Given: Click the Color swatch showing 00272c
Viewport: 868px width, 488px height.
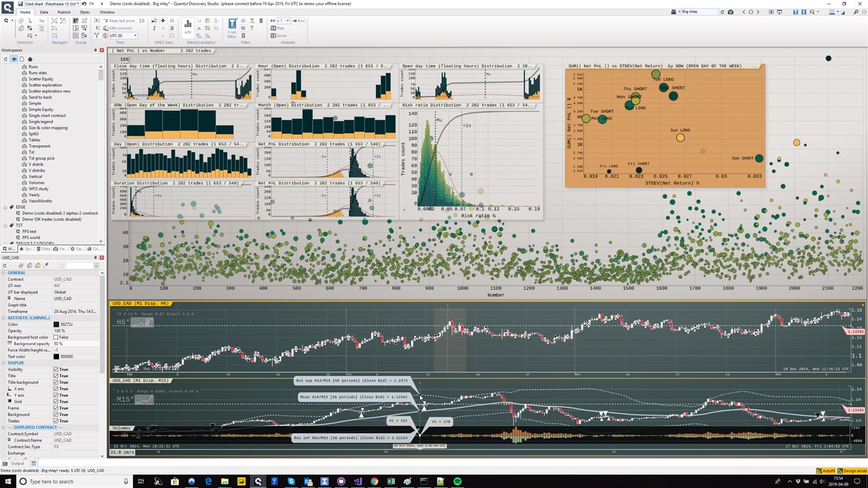Looking at the screenshot, I should tap(55, 324).
